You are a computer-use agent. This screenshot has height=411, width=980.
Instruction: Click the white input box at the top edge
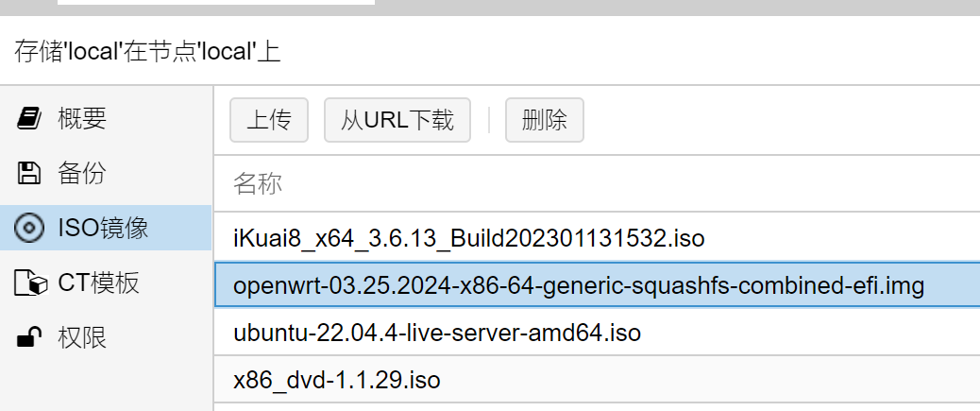pos(216,3)
